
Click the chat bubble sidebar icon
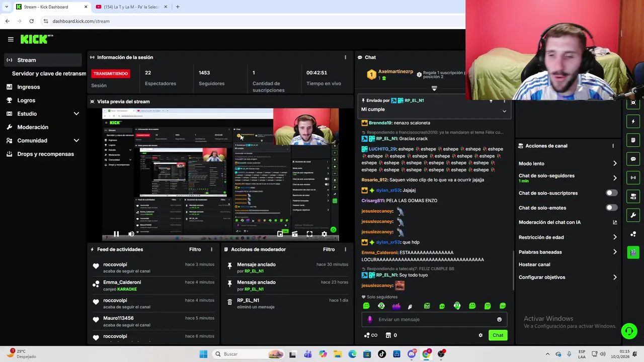coord(633,159)
